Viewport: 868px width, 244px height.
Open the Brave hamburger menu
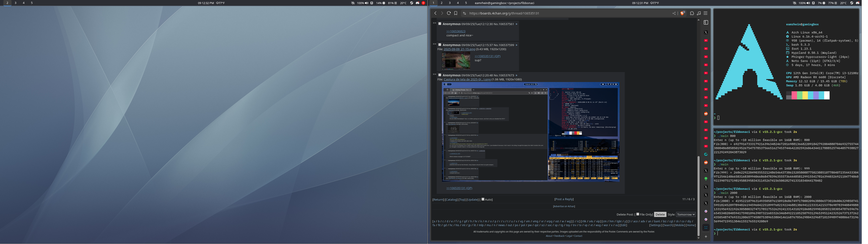coord(705,13)
